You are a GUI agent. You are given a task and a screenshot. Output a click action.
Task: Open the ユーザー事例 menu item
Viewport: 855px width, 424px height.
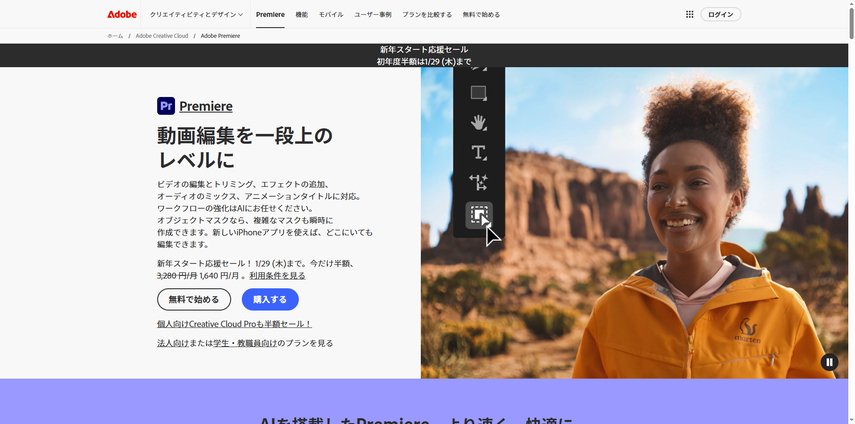coord(372,15)
